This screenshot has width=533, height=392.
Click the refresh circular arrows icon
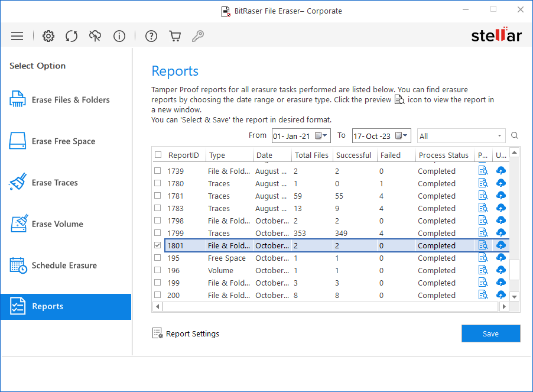coord(71,36)
